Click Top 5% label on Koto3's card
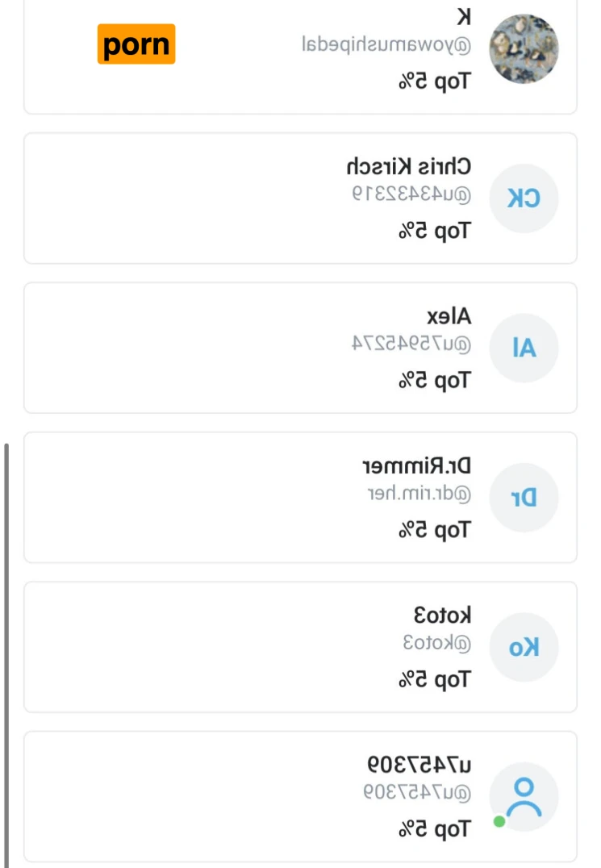 pyautogui.click(x=433, y=680)
